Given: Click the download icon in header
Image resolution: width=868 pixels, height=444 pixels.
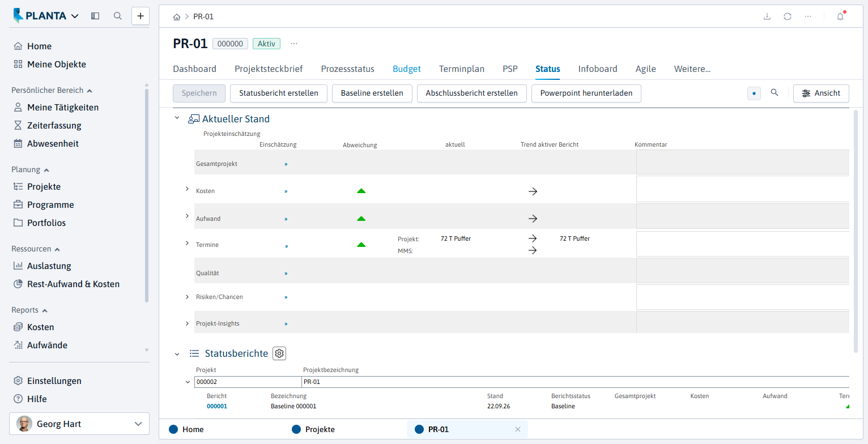Looking at the screenshot, I should (x=767, y=16).
